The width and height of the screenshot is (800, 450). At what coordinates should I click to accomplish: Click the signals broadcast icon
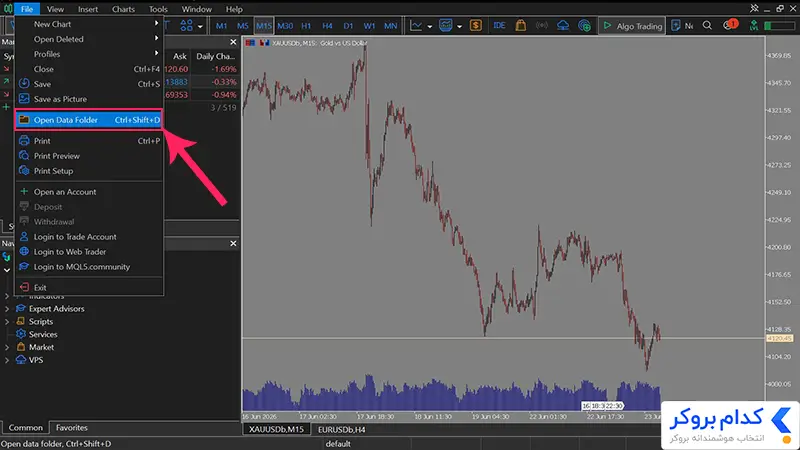click(541, 26)
